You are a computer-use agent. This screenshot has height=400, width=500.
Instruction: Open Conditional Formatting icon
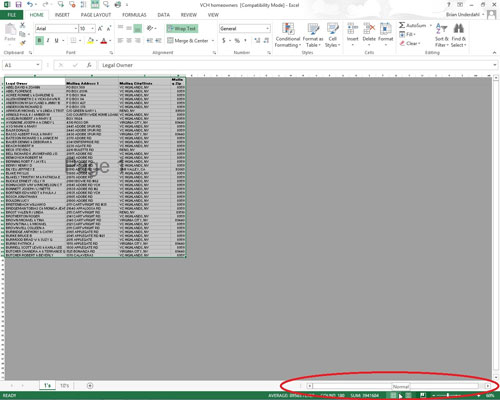click(x=288, y=29)
